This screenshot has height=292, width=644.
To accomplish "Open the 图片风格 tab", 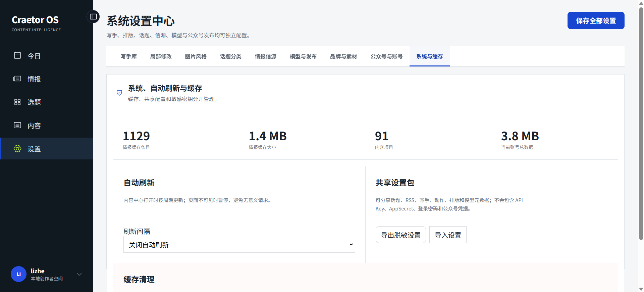I will point(196,56).
